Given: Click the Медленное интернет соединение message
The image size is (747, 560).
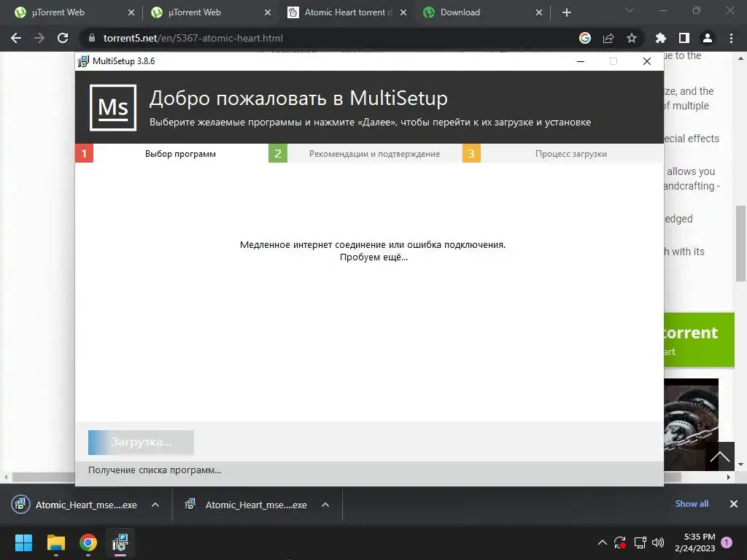Looking at the screenshot, I should click(x=373, y=251).
